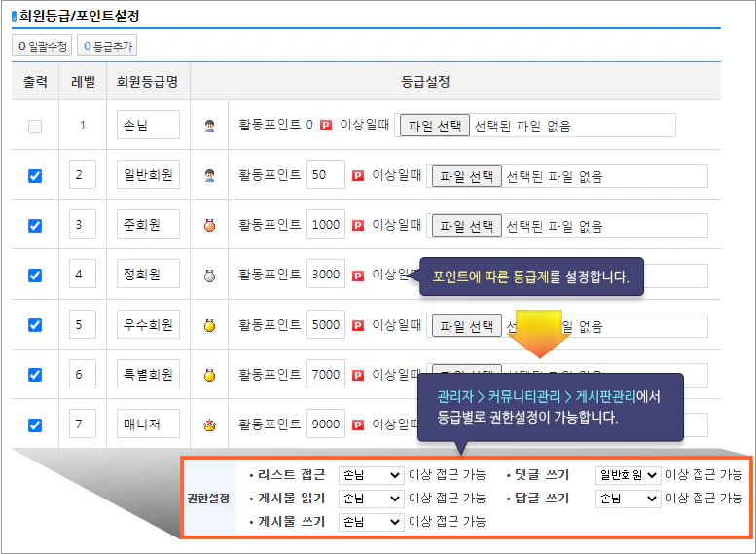Image resolution: width=756 pixels, height=554 pixels.
Task: Click the activity point field showing 50
Action: click(x=326, y=174)
